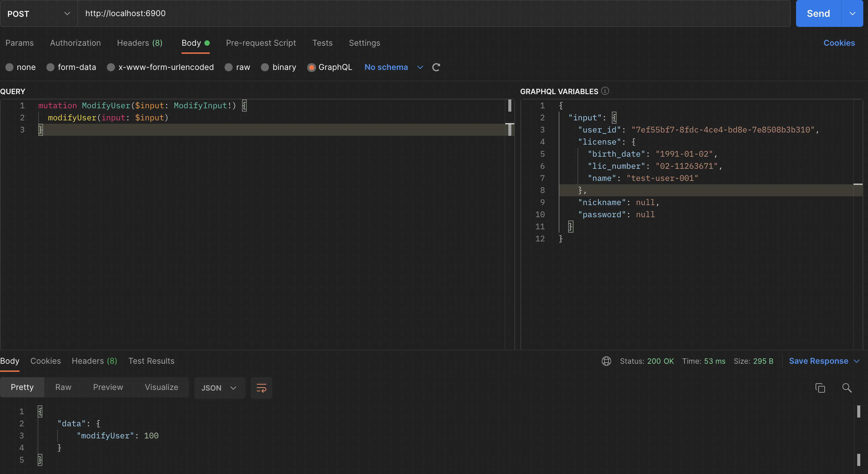The height and width of the screenshot is (474, 868).
Task: Open the Send options dropdown arrow
Action: click(852, 13)
